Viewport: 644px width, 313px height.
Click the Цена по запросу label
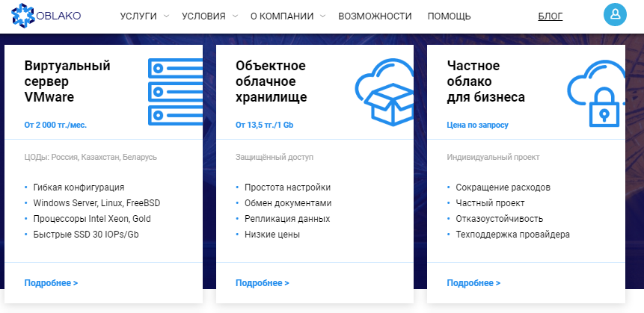(478, 125)
